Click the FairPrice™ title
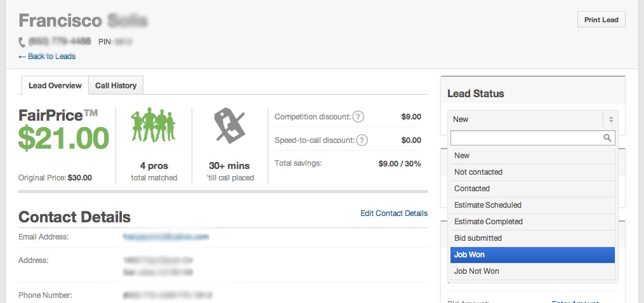Image resolution: width=644 pixels, height=303 pixels. [58, 116]
